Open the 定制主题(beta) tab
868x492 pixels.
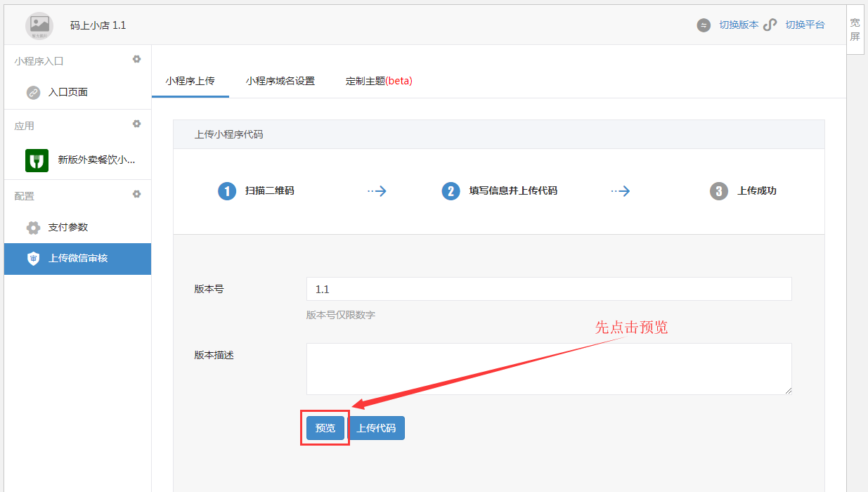pyautogui.click(x=378, y=81)
